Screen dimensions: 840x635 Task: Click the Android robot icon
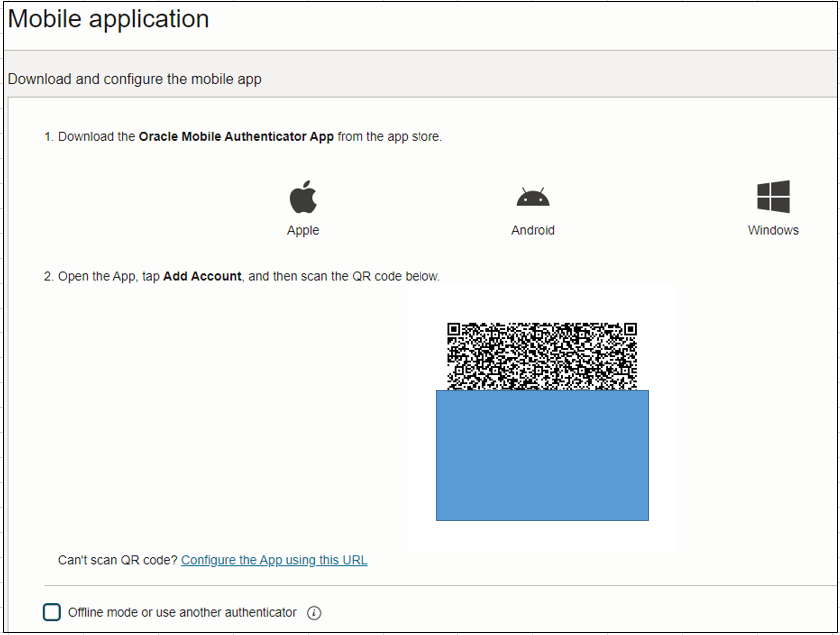pyautogui.click(x=533, y=197)
